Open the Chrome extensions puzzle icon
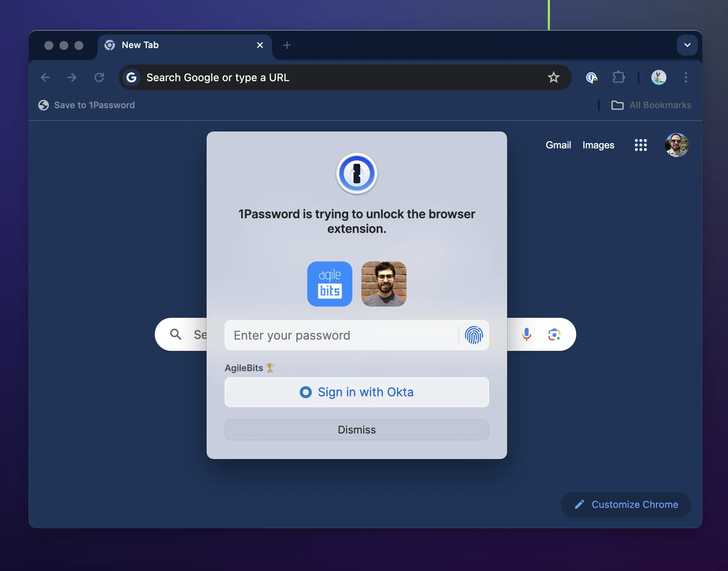 619,77
